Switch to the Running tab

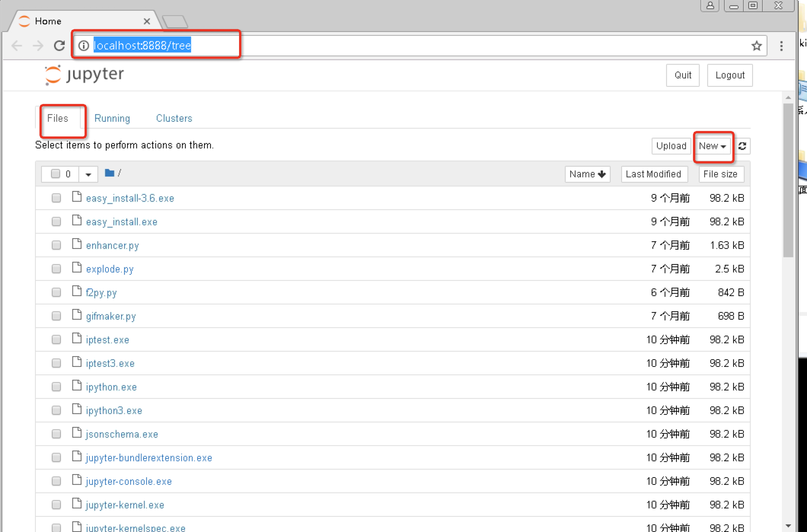[x=112, y=118]
